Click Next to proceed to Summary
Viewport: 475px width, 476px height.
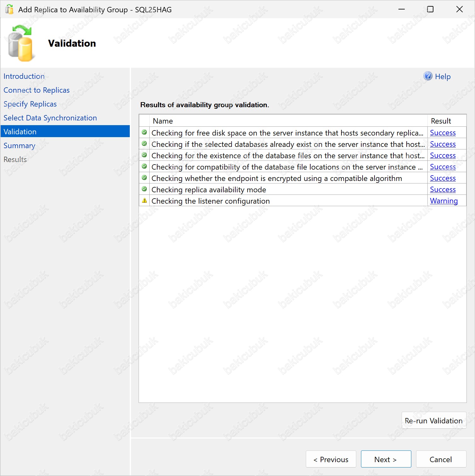(x=386, y=459)
